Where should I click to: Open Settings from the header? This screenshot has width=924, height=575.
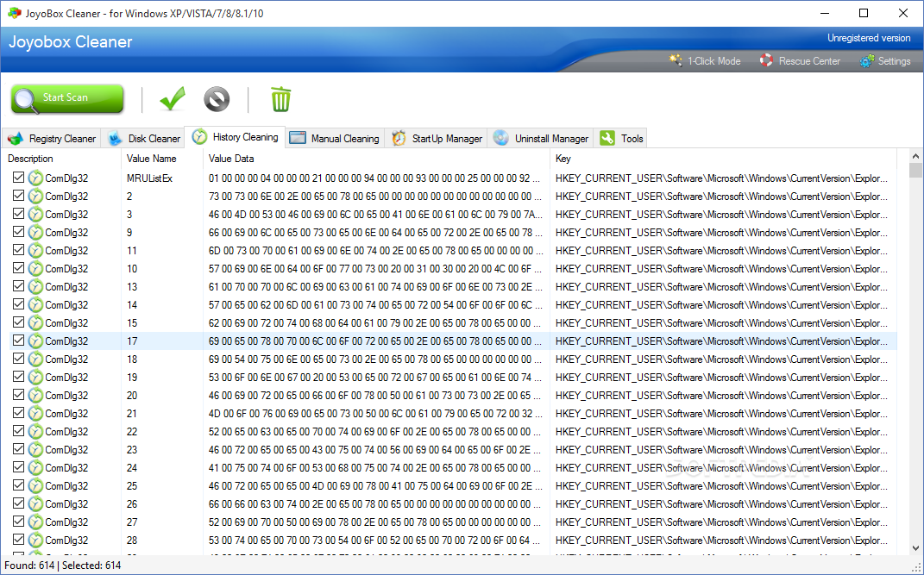(x=885, y=60)
